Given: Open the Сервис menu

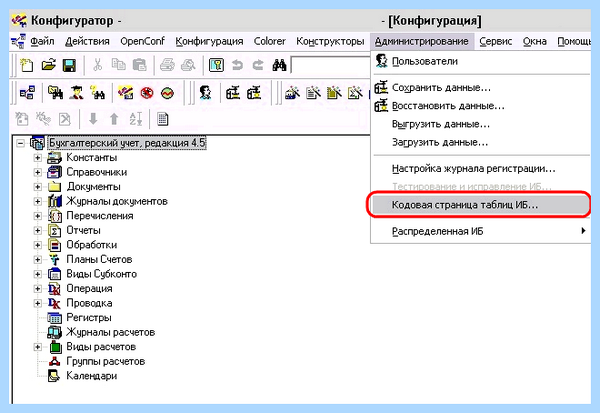Looking at the screenshot, I should point(496,41).
